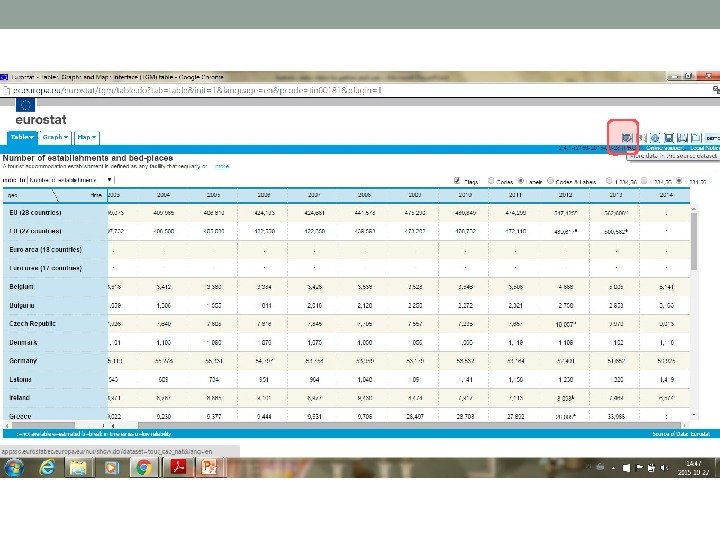Viewport: 720px width, 540px height.
Task: Click the eurostat logo text
Action: pos(41,120)
